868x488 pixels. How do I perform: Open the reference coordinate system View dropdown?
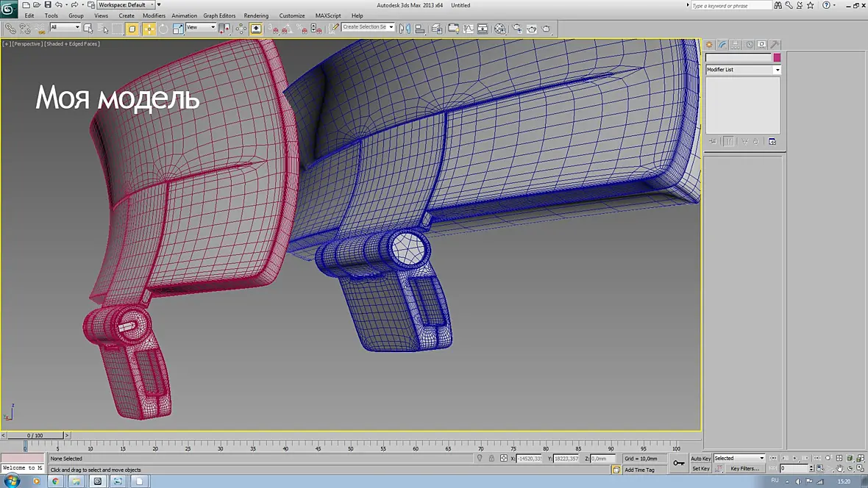point(201,27)
